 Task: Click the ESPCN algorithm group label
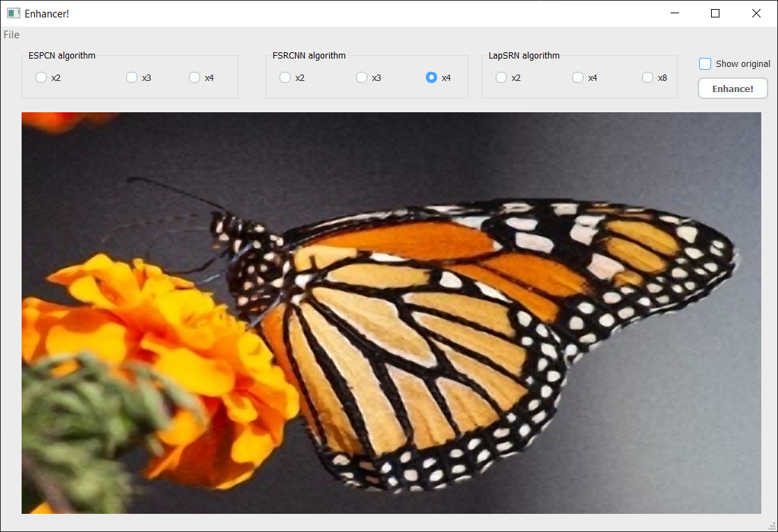click(x=61, y=55)
